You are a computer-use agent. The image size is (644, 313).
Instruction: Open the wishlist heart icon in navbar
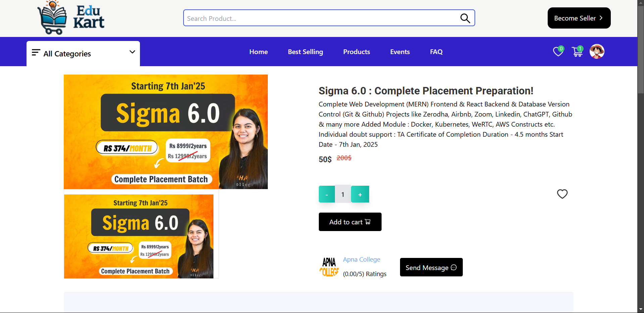558,51
